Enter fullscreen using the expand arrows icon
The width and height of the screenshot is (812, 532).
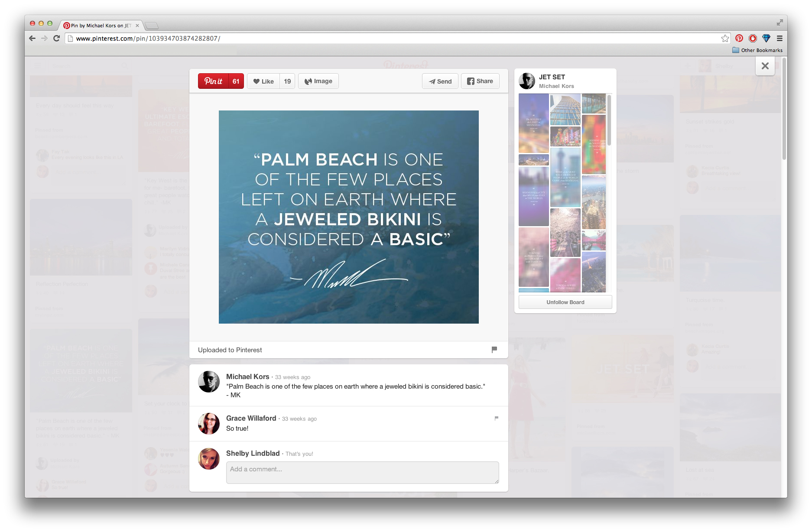point(780,23)
